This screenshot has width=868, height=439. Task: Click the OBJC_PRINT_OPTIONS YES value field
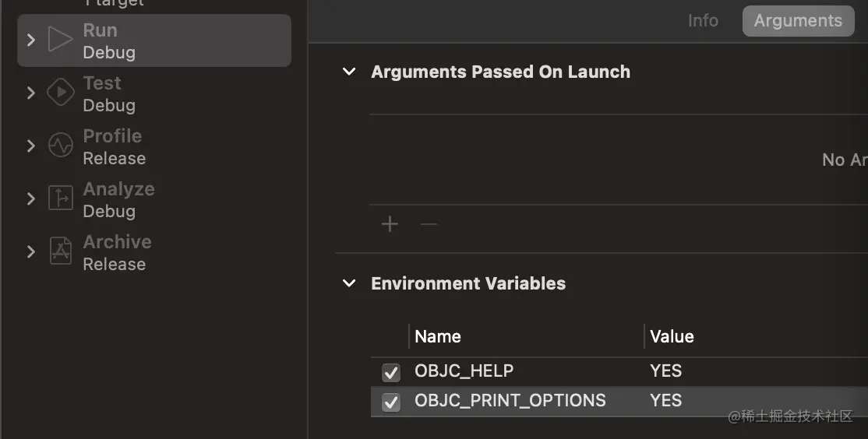[666, 401]
